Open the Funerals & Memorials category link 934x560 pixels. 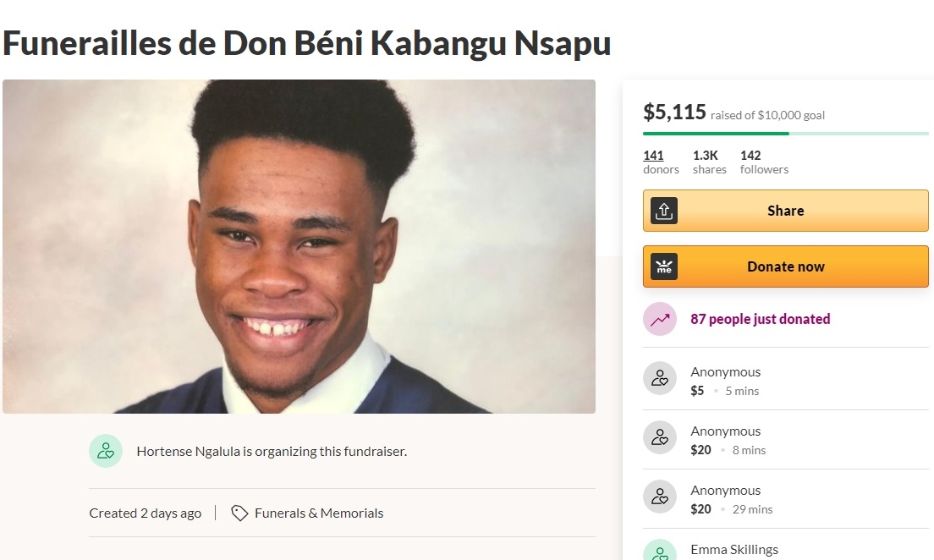click(319, 513)
